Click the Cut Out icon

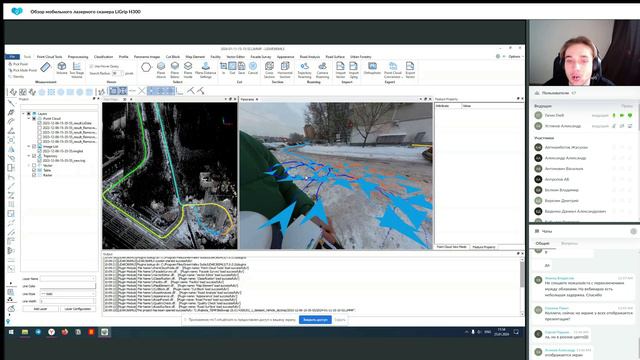coord(232,68)
